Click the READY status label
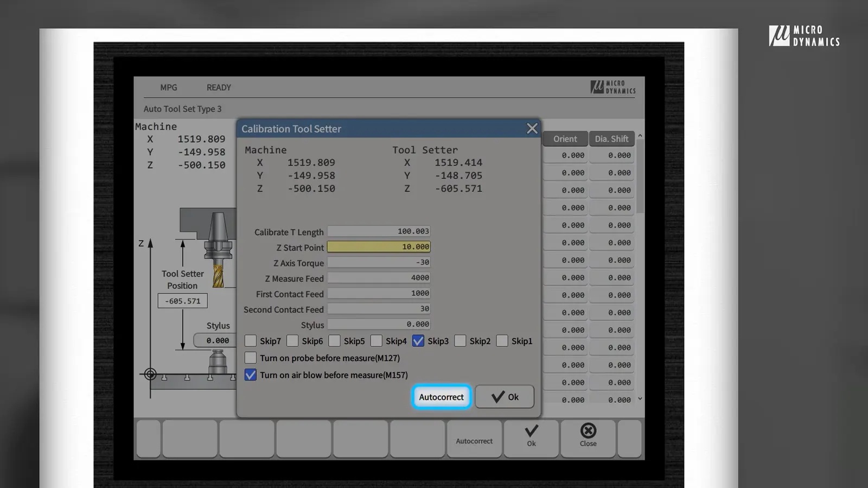The image size is (868, 488). [x=219, y=87]
